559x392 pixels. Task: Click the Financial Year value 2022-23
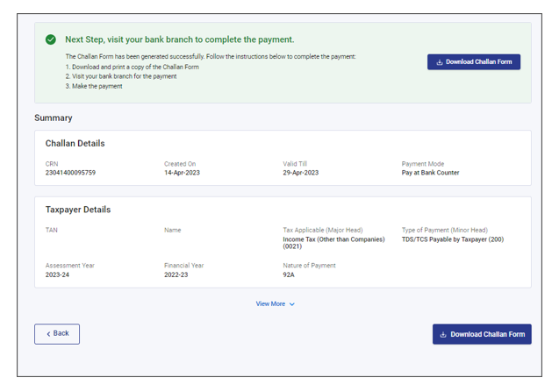coord(176,274)
